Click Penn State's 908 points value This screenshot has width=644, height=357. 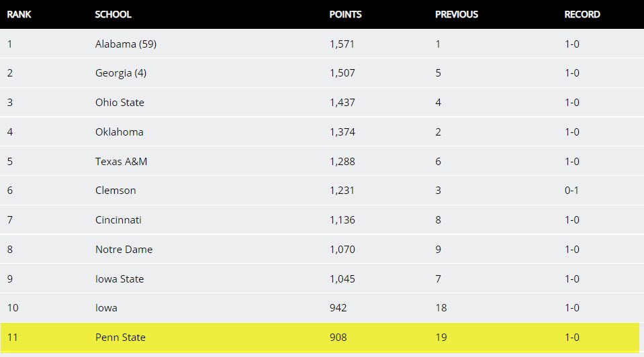[338, 338]
